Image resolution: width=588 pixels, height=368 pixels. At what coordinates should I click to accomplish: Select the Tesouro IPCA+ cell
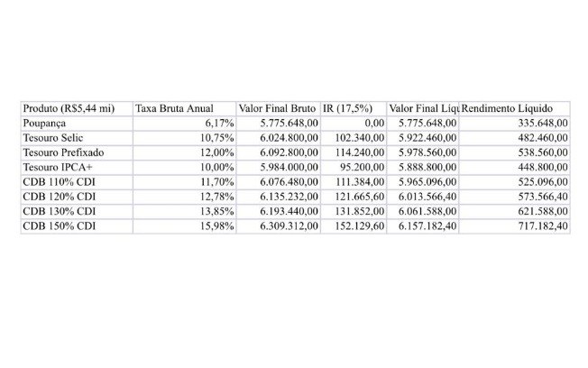[x=77, y=167]
